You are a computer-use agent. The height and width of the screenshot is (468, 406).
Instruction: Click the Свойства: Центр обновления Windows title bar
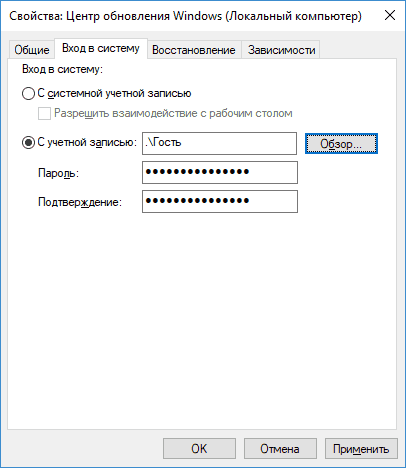[x=185, y=16]
